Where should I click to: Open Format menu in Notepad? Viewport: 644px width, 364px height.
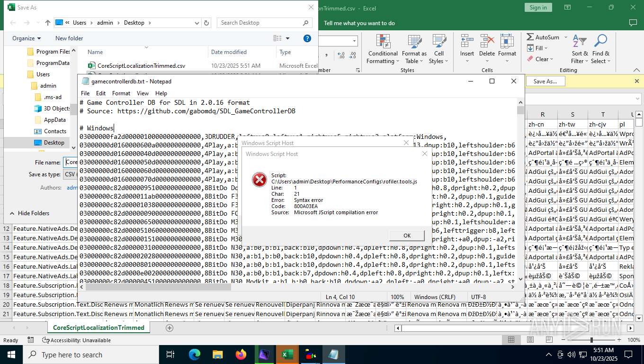[121, 93]
